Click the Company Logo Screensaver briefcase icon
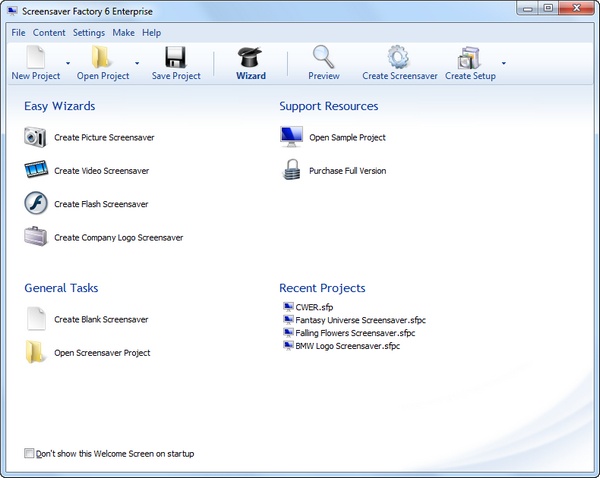 click(36, 237)
